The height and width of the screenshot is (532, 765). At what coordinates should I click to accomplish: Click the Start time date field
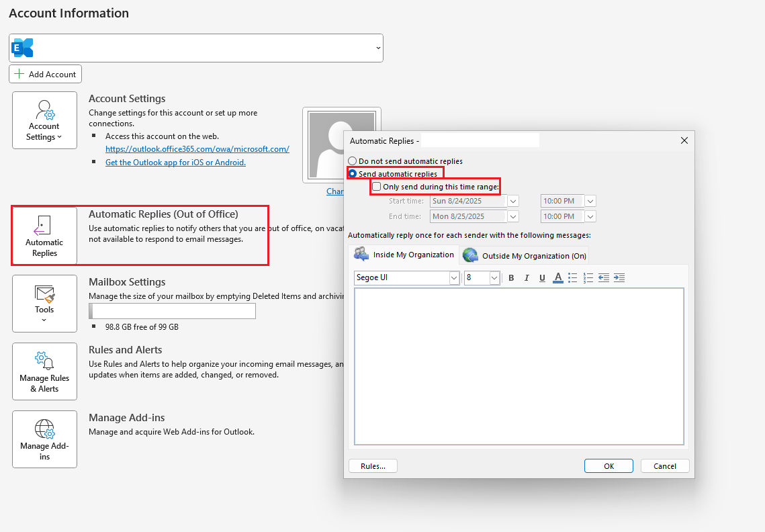[468, 201]
